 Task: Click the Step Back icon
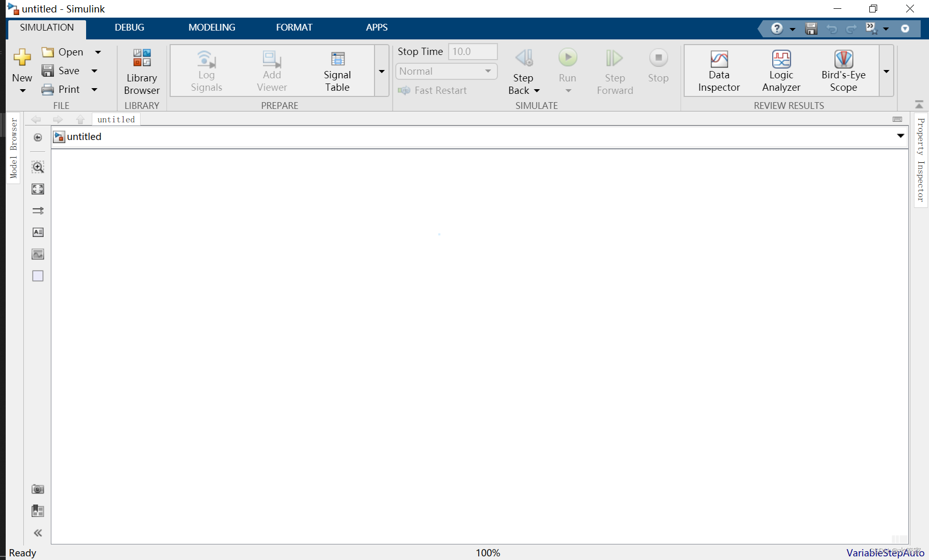coord(524,58)
